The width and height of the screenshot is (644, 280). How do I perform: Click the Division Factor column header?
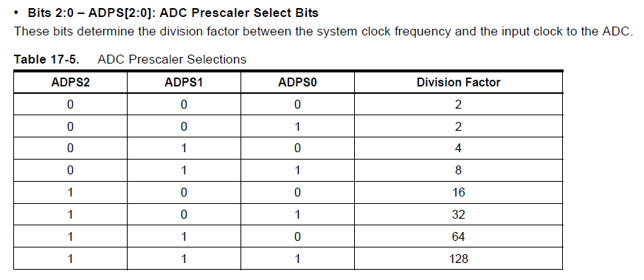(x=458, y=82)
